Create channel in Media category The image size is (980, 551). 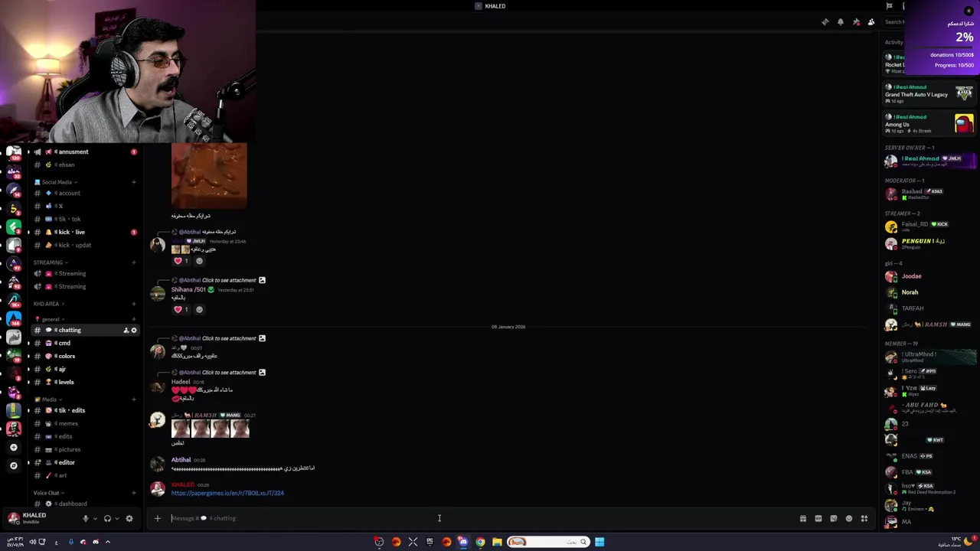click(x=134, y=399)
